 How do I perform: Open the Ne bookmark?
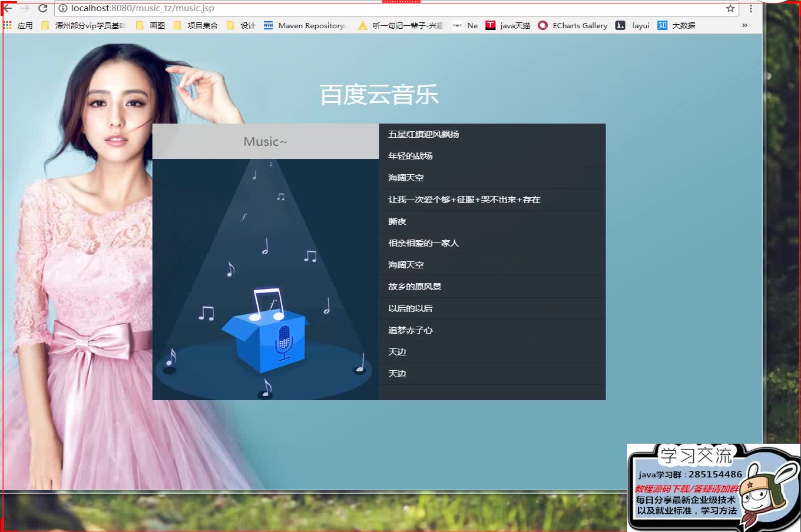point(465,25)
